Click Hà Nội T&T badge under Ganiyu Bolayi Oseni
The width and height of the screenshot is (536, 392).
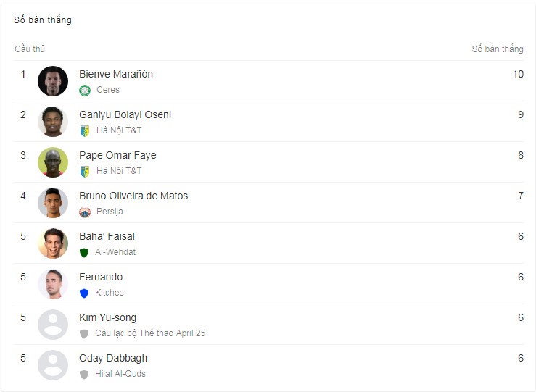click(85, 130)
